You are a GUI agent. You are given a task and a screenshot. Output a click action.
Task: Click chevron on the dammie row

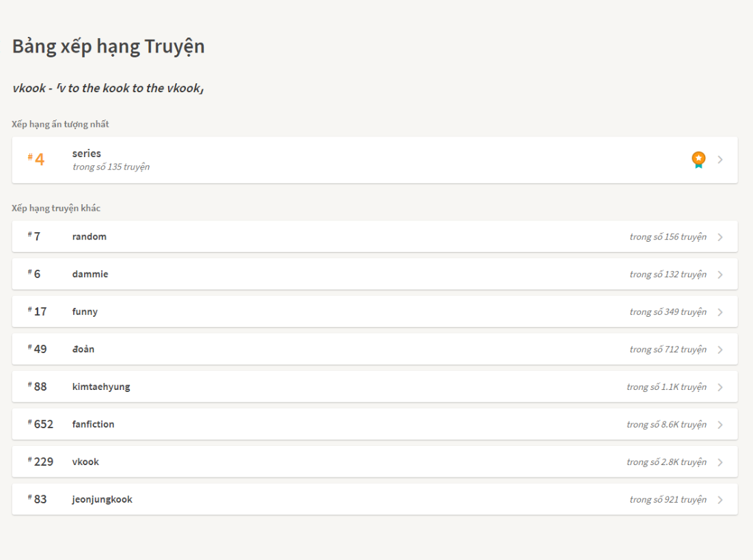pos(720,275)
